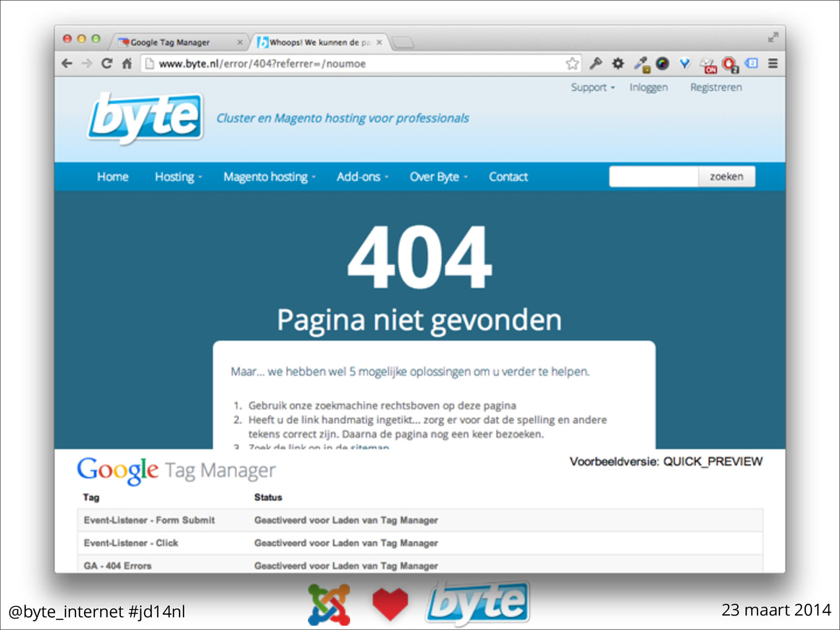
Task: Select the Whoops! We kunnen tab
Action: pos(320,42)
